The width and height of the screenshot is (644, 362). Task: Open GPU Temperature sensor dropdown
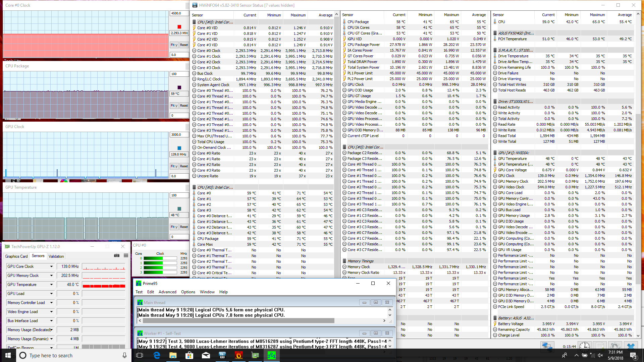(x=51, y=285)
